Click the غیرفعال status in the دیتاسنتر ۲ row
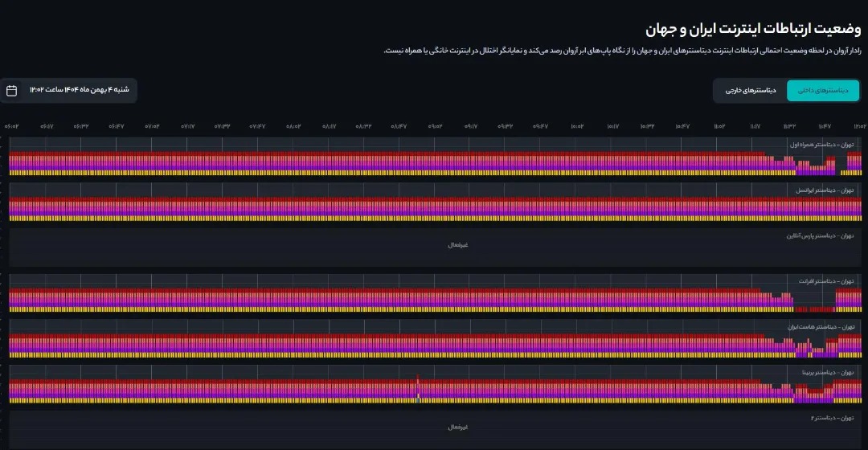Viewport: 868px width, 450px height. [458, 427]
